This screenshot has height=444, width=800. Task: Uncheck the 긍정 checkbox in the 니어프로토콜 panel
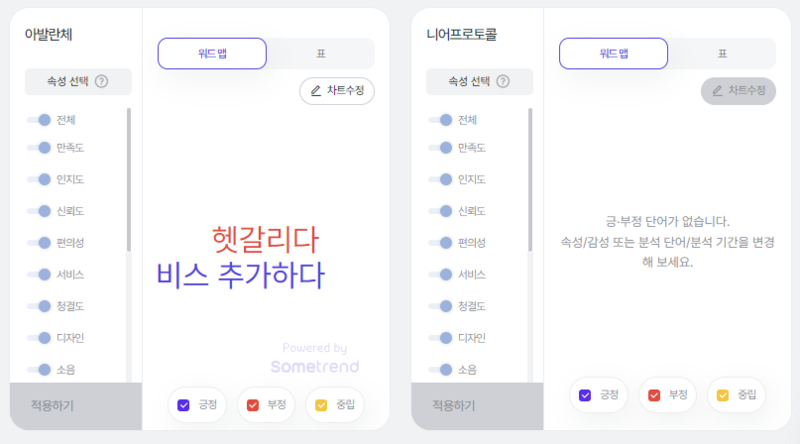[585, 396]
